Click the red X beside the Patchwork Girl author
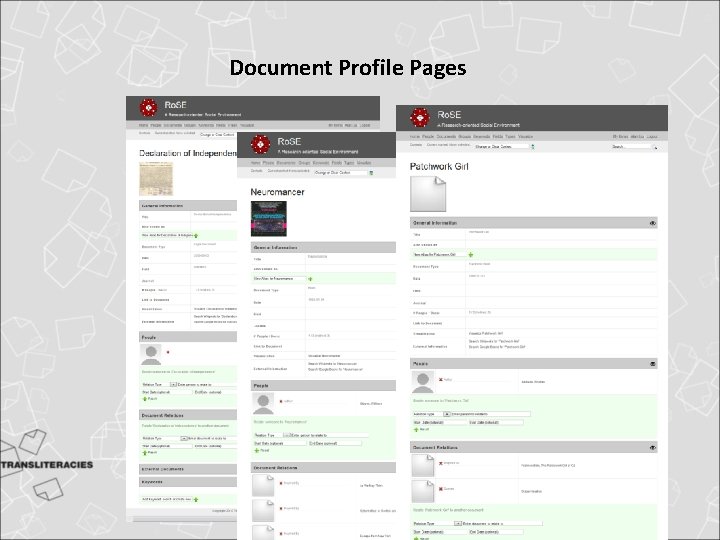This screenshot has width=720, height=540. point(441,380)
